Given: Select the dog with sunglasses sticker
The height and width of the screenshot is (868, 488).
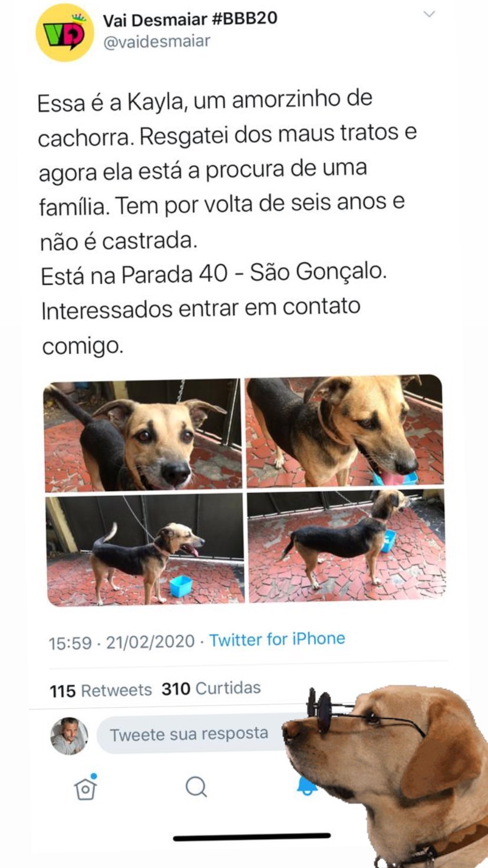Looking at the screenshot, I should pos(386,775).
